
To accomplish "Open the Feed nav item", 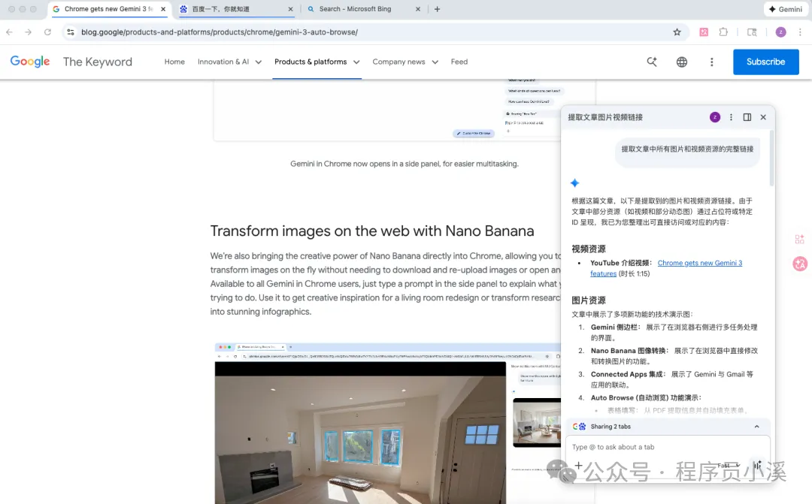I will click(x=459, y=62).
